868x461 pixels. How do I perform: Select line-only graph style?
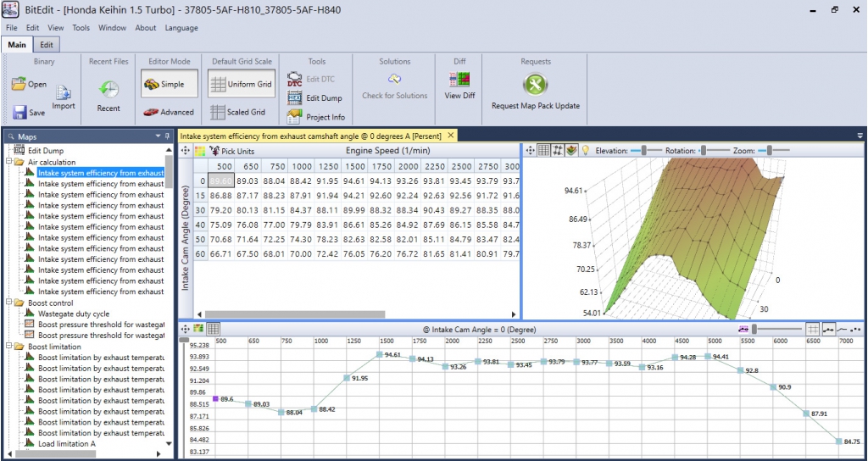coord(843,329)
